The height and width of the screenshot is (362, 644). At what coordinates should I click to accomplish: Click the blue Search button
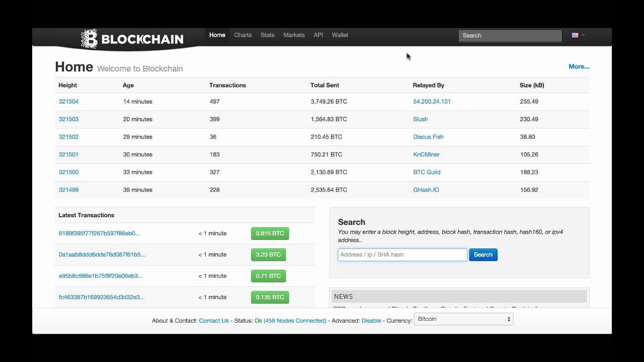tap(483, 255)
